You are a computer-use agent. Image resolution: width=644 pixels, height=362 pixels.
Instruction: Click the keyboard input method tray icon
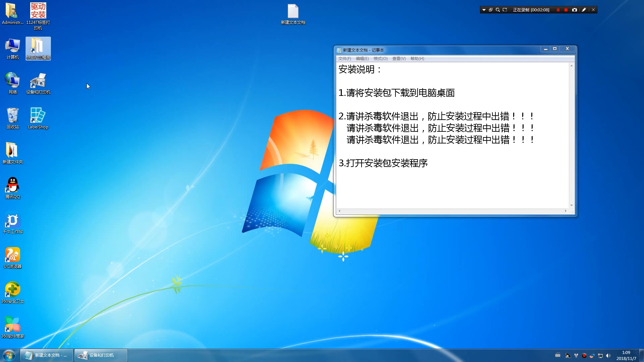pos(558,355)
